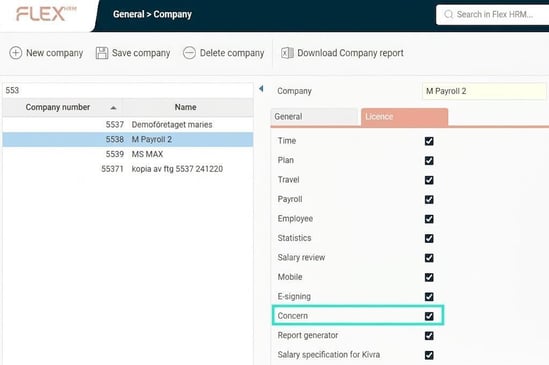Uncheck the Plan licence checkbox
This screenshot has width=549, height=365.
pos(429,160)
